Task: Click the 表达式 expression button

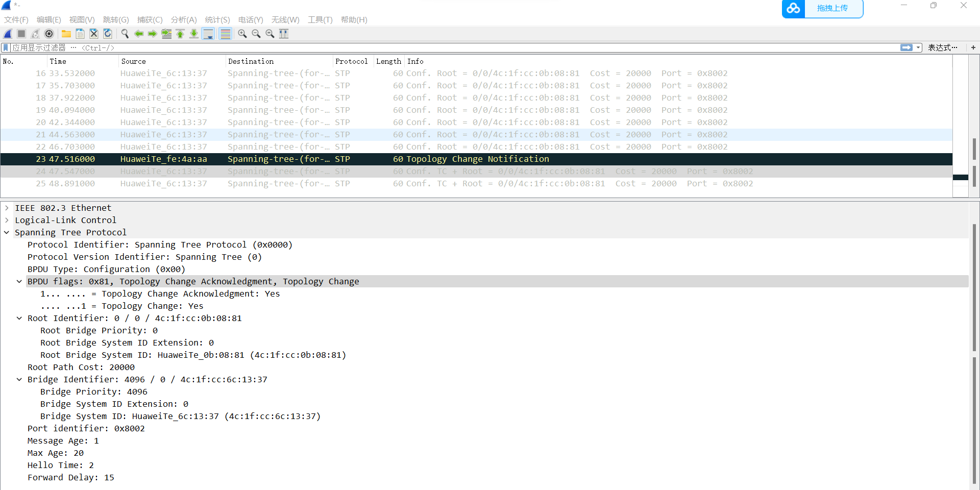Action: point(943,47)
